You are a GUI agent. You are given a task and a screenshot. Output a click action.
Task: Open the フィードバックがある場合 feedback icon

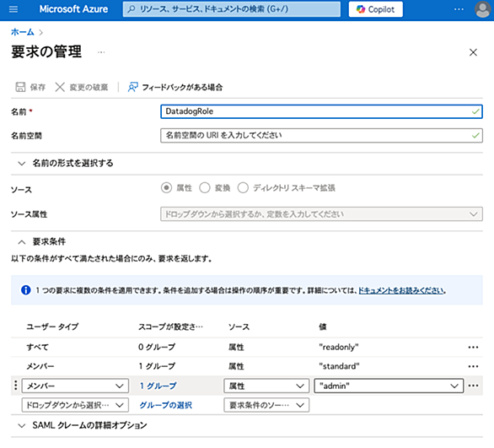click(132, 87)
